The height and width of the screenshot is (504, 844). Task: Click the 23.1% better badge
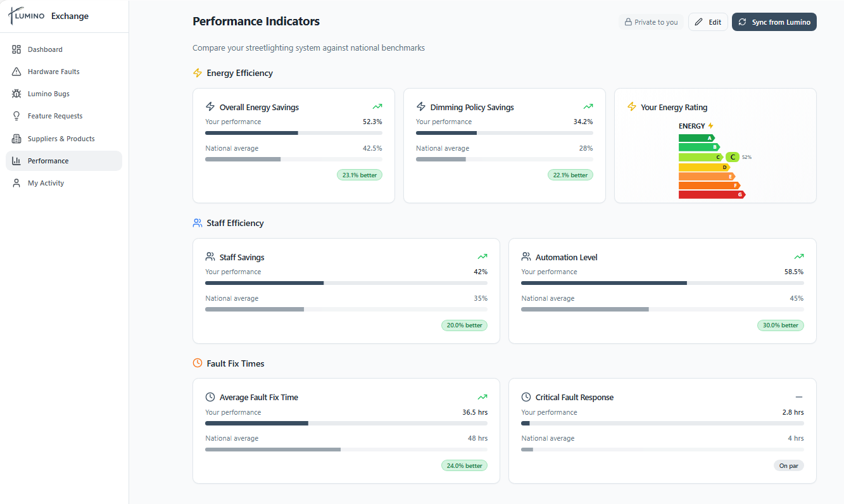point(360,175)
